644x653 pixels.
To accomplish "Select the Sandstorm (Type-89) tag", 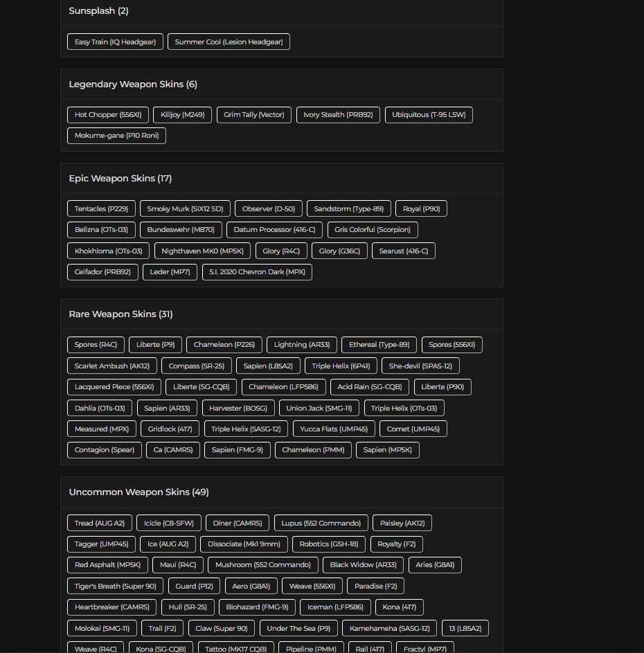I will tap(348, 208).
